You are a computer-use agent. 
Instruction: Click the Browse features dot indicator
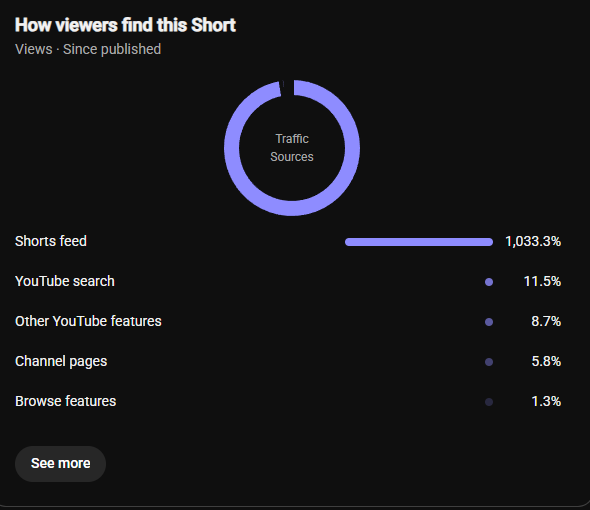click(489, 402)
